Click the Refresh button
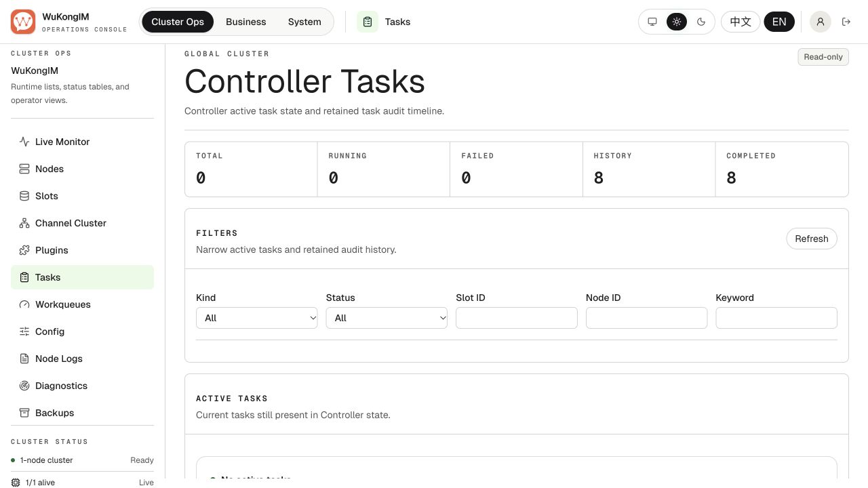This screenshot has width=868, height=488. 812,239
